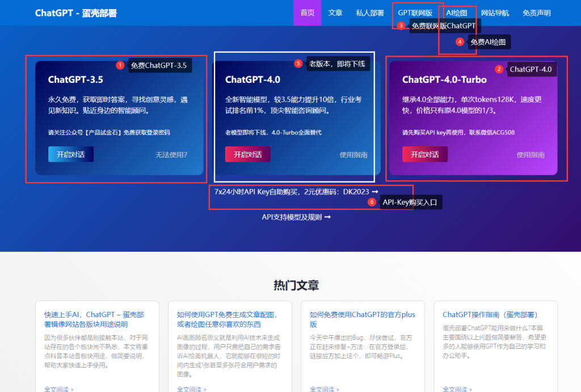Click the ChatGPT-3.5 card heading
The height and width of the screenshot is (392, 581).
[x=75, y=79]
